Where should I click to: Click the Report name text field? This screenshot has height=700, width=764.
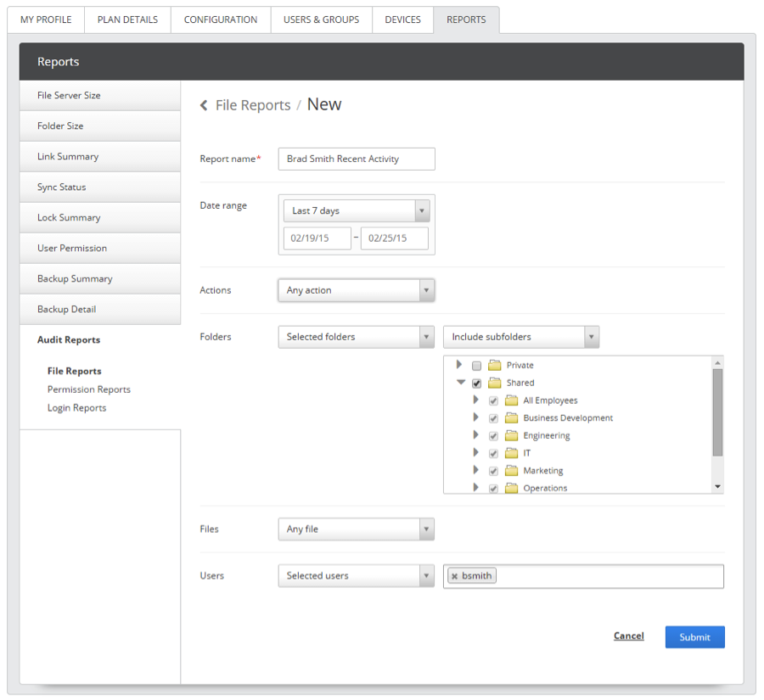tap(357, 159)
